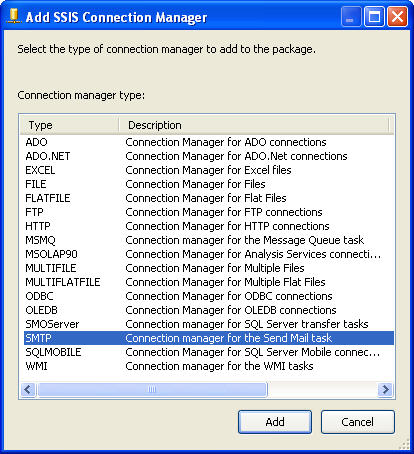Screen dimensions: 414x454
Task: Choose the EXCEL connection manager row
Action: (x=209, y=170)
